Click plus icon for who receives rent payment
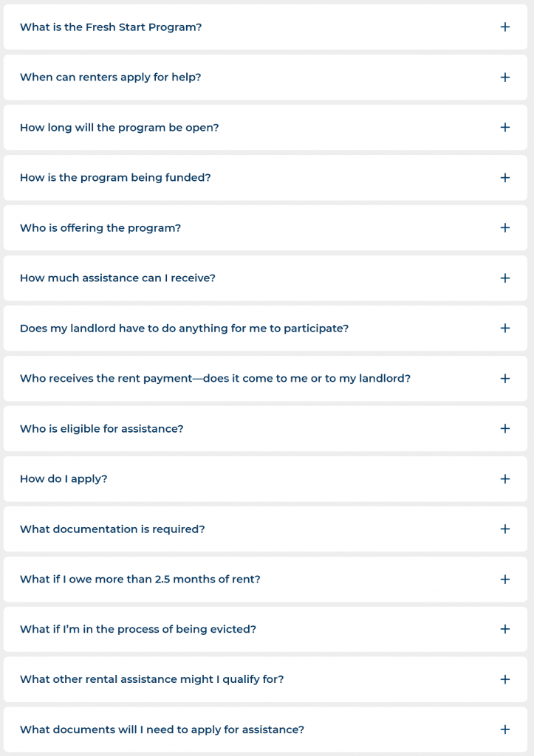Image resolution: width=534 pixels, height=756 pixels. [x=505, y=379]
